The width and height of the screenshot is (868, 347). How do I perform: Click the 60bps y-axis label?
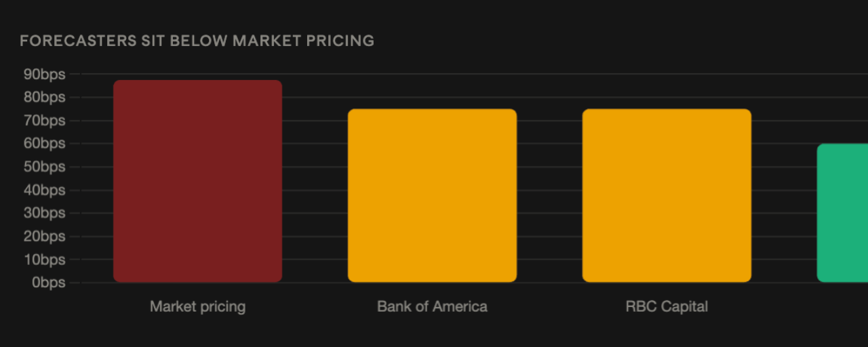tap(45, 144)
